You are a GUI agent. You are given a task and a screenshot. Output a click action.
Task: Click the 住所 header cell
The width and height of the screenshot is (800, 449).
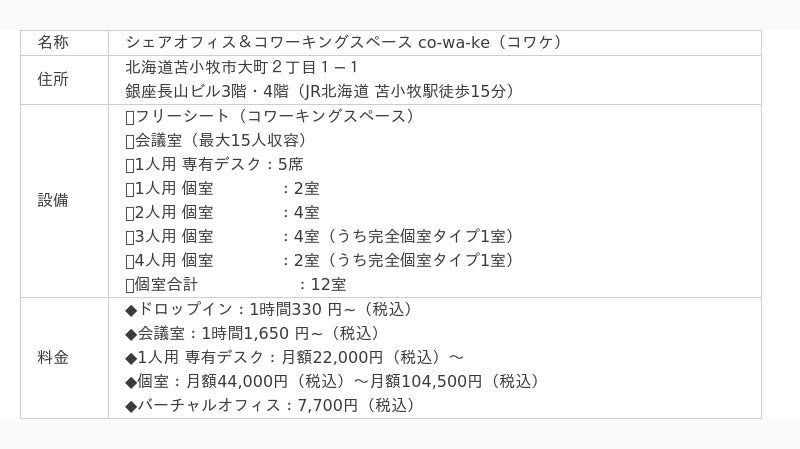pyautogui.click(x=53, y=79)
